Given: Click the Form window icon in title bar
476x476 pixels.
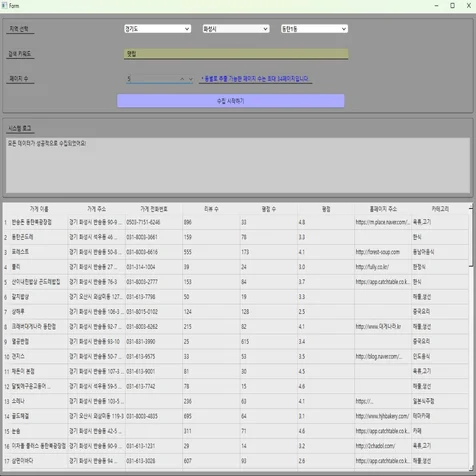Looking at the screenshot, I should click(x=4, y=6).
